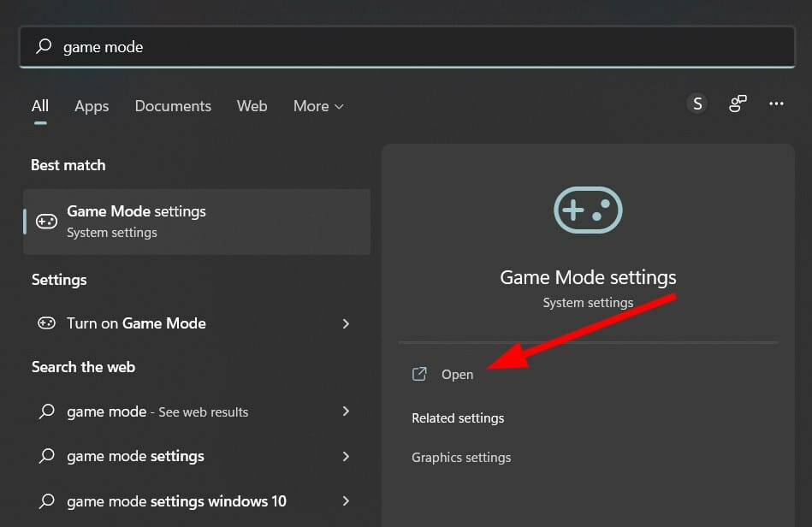Open Game Mode settings with the Open button
812x527 pixels.
tap(458, 374)
